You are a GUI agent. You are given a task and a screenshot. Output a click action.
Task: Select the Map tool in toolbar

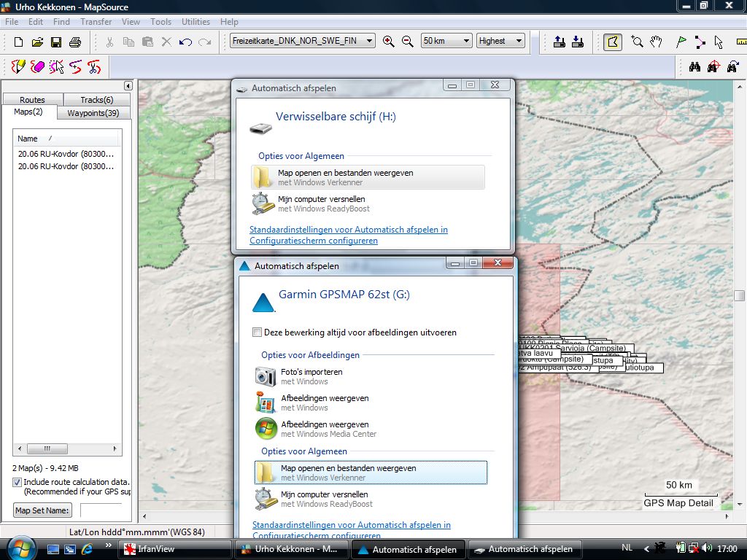click(613, 42)
